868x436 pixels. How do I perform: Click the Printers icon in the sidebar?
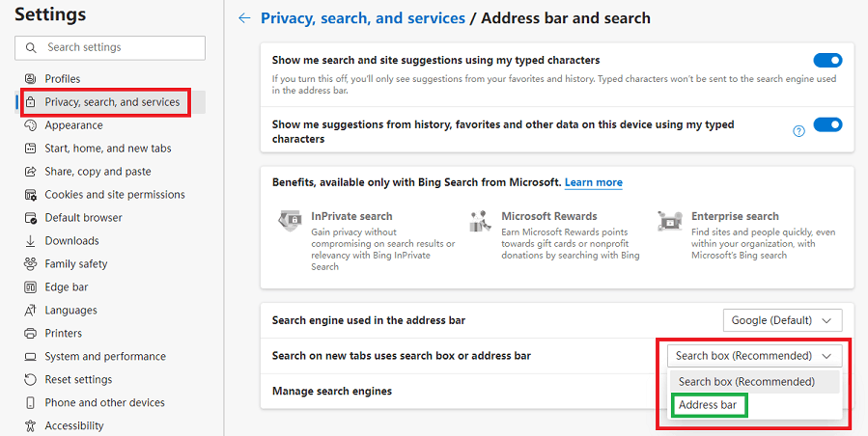point(30,334)
